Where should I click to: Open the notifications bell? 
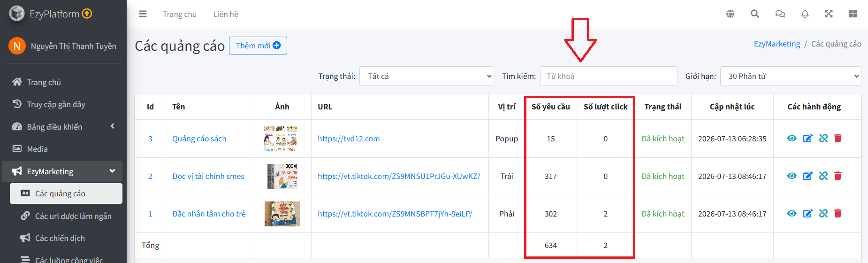click(805, 14)
